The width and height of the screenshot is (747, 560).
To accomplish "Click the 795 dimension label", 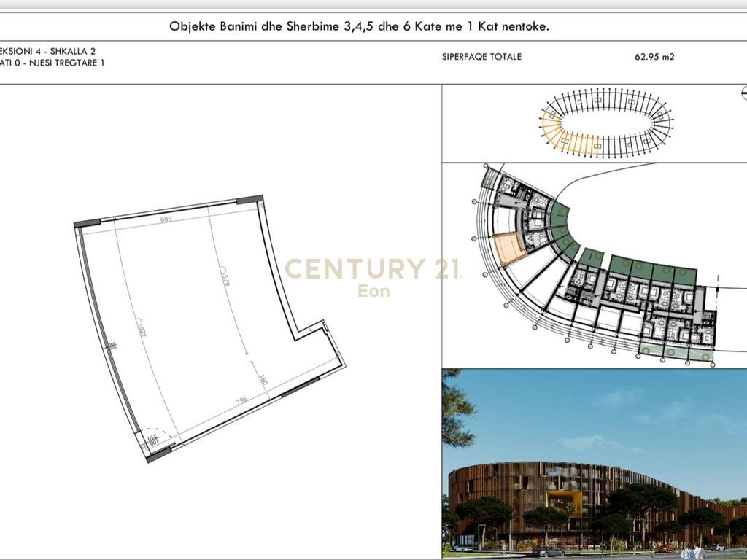I will [241, 400].
